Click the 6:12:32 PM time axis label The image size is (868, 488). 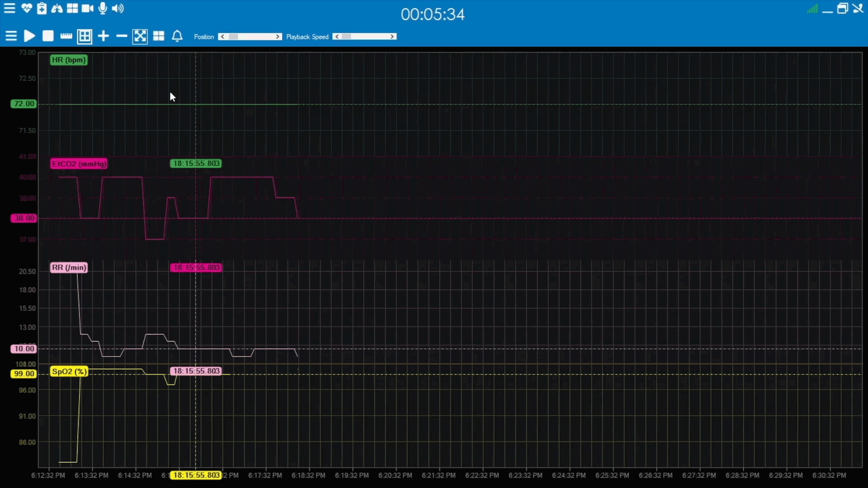point(48,475)
